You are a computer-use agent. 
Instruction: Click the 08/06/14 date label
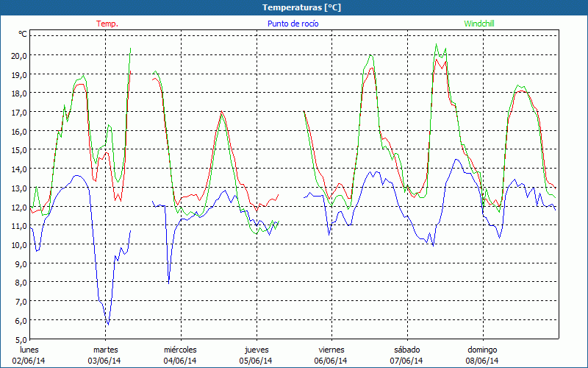pyautogui.click(x=482, y=361)
